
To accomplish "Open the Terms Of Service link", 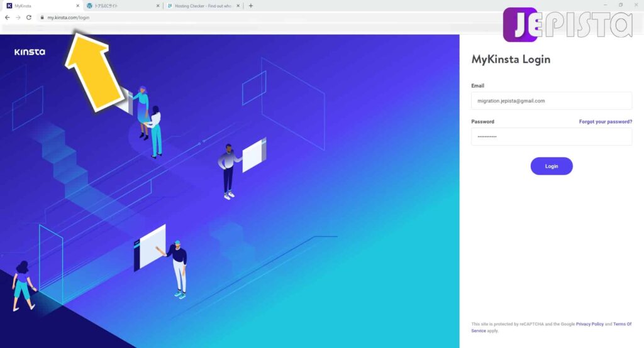I will pyautogui.click(x=622, y=324).
